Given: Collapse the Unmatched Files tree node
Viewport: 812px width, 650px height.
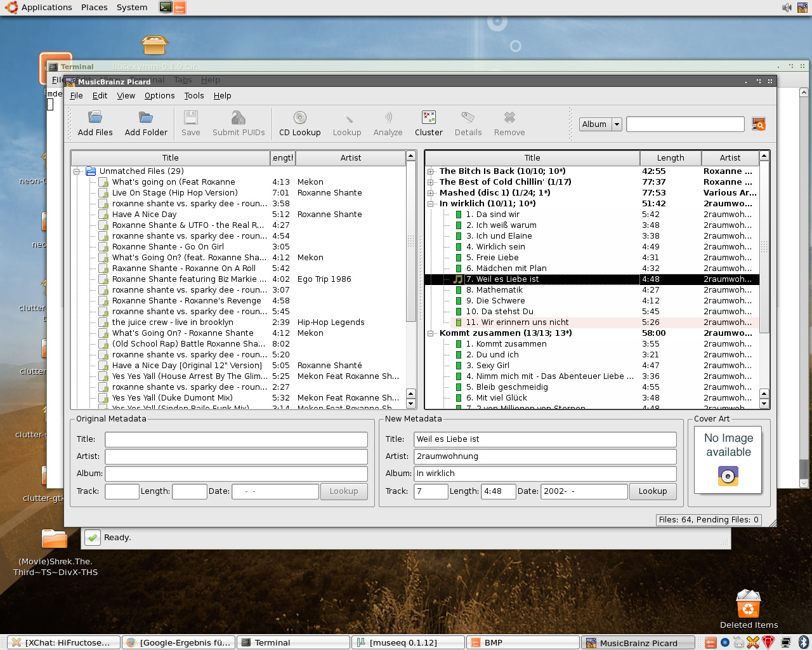Looking at the screenshot, I should (77, 171).
